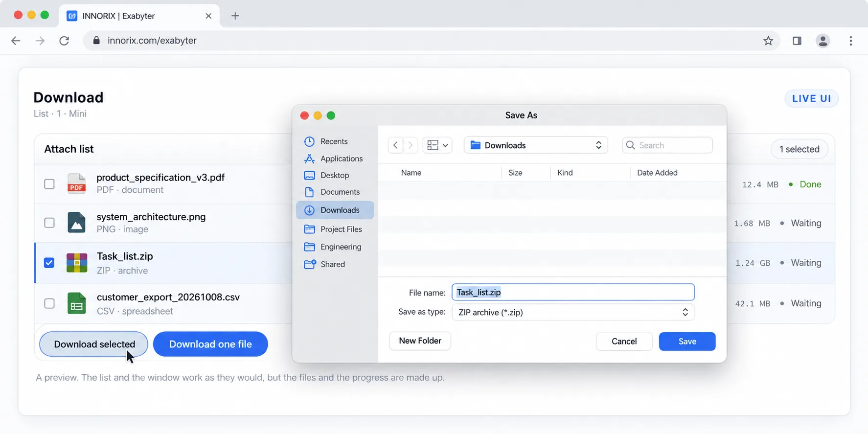Image resolution: width=868 pixels, height=434 pixels.
Task: Check the system_architecture.png checkbox
Action: coord(49,223)
